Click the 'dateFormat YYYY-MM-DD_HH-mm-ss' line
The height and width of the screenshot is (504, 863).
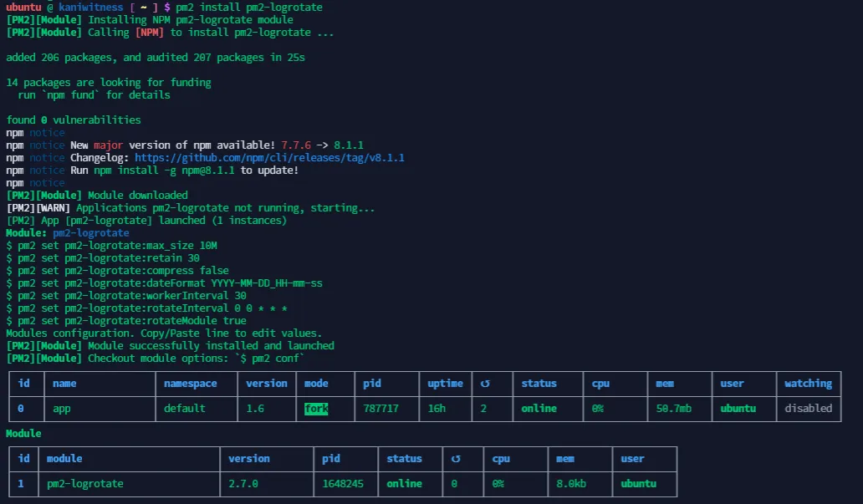coord(164,283)
